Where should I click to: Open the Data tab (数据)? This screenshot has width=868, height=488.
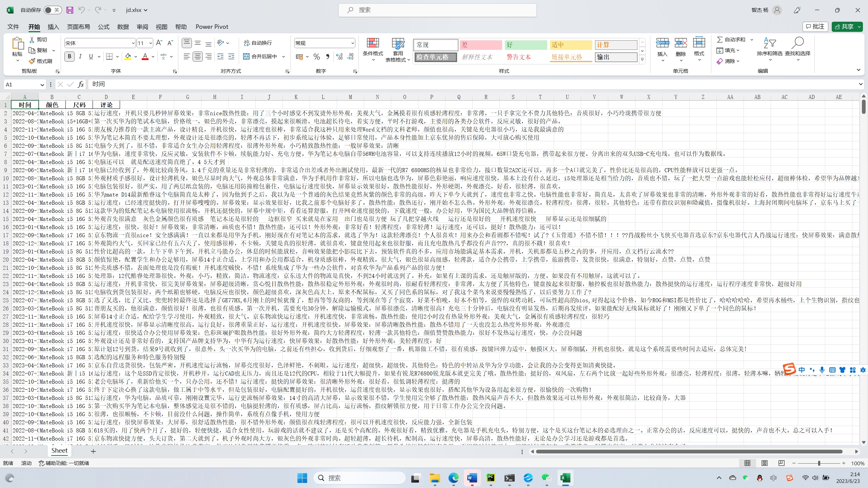[123, 27]
